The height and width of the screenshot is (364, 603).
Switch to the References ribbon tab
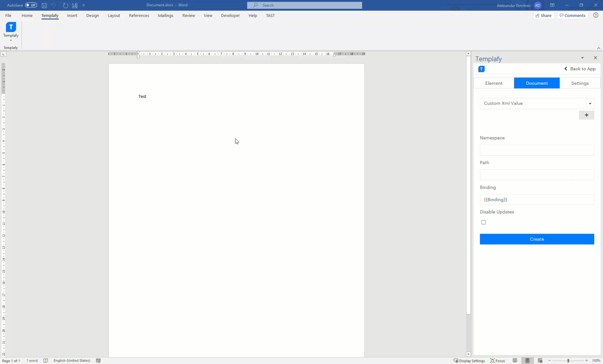[x=139, y=16]
